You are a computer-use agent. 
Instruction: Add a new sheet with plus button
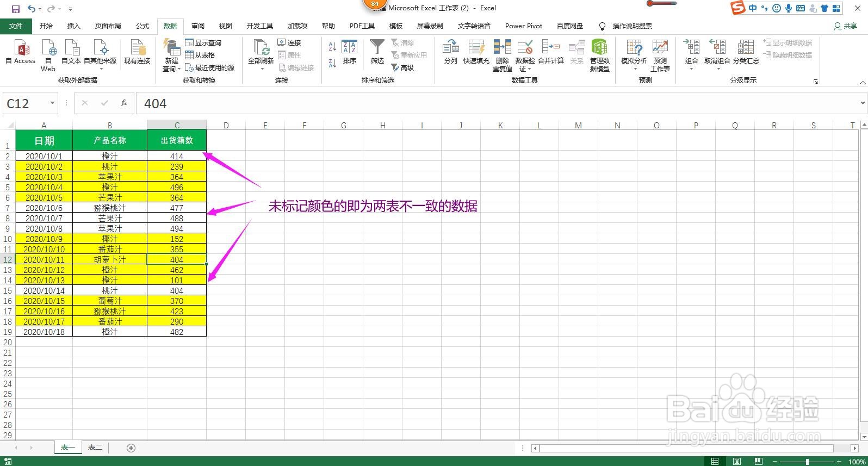(x=131, y=448)
